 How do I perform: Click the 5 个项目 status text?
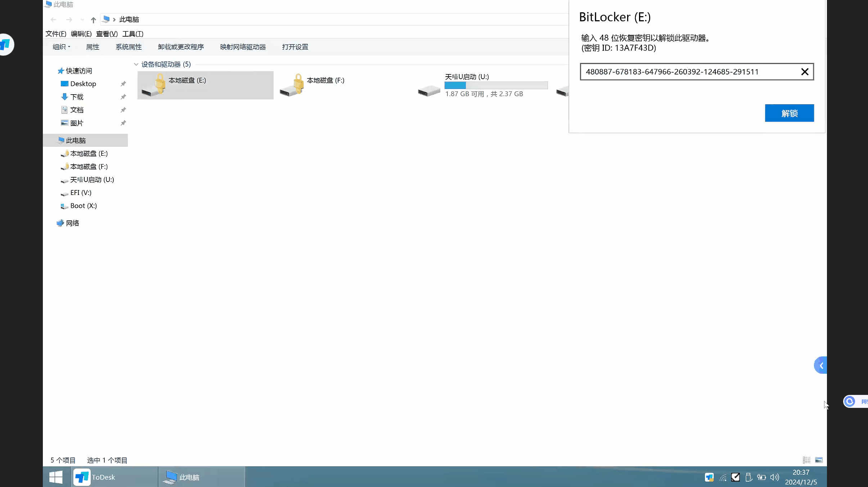(63, 460)
